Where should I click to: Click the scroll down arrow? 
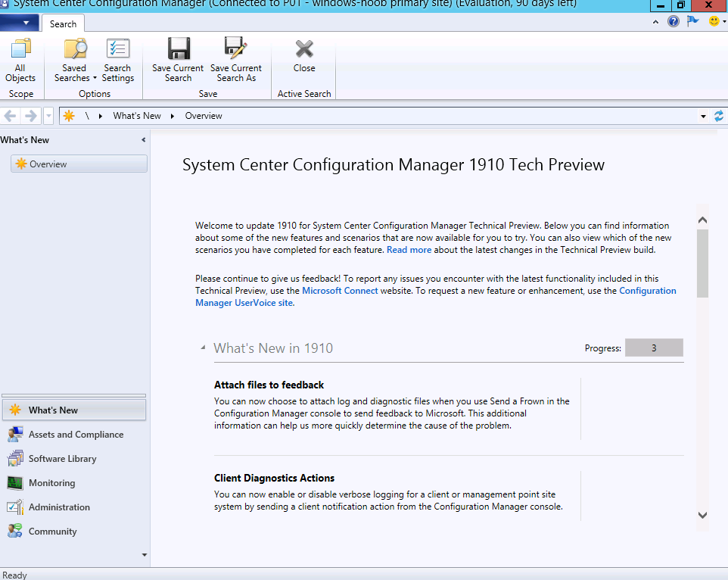702,515
